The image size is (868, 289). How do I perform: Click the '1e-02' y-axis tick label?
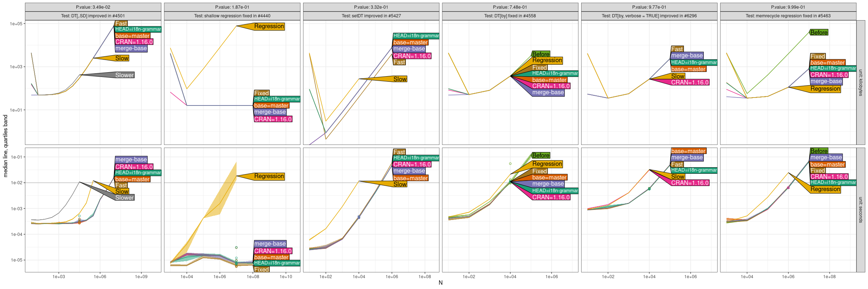(16, 183)
